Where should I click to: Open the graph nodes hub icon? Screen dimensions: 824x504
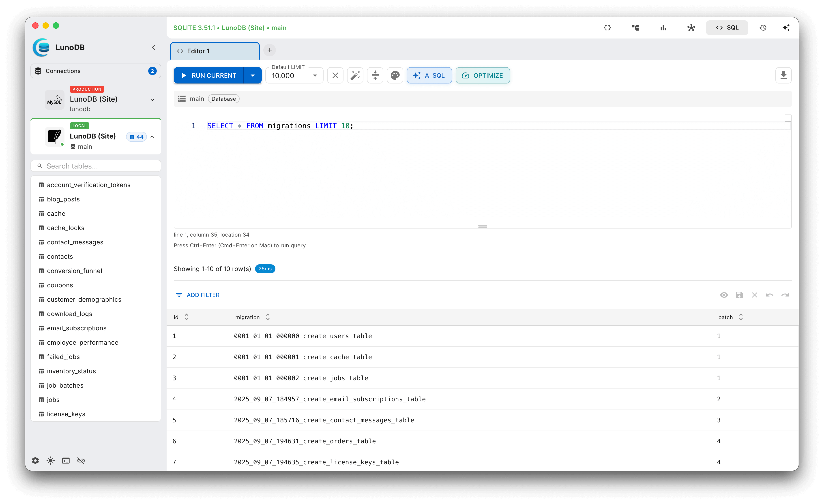pos(691,28)
